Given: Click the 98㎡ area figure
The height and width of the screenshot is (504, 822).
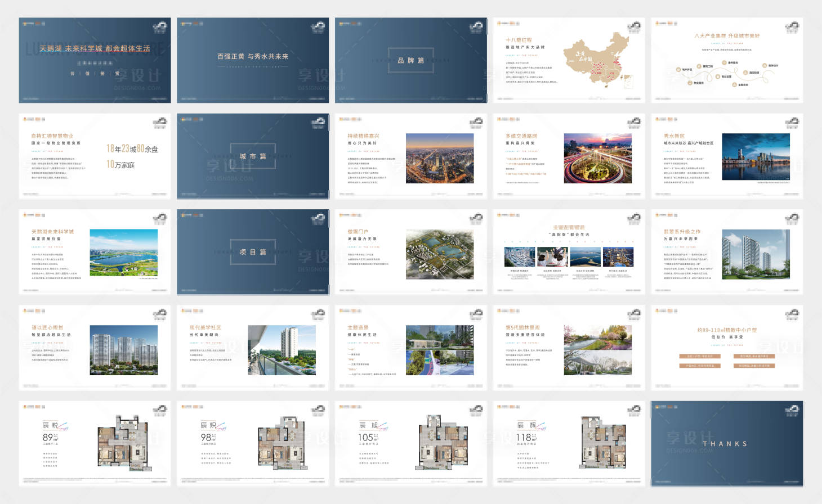Looking at the screenshot, I should click(208, 437).
